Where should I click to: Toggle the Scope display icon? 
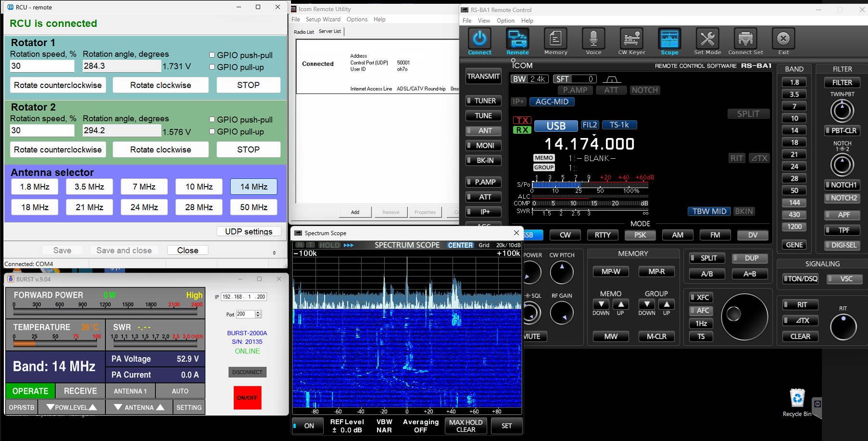669,39
